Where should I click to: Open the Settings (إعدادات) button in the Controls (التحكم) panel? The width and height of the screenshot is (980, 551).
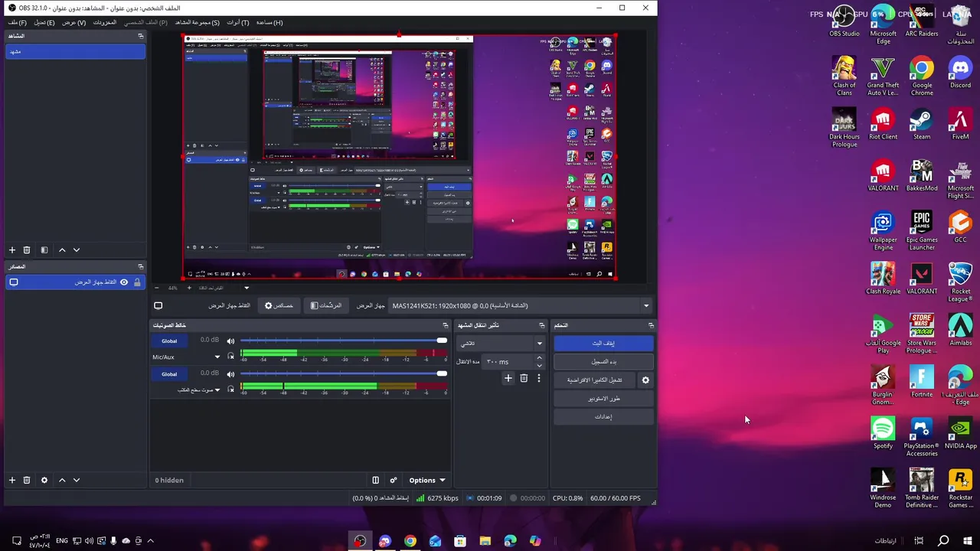coord(603,416)
